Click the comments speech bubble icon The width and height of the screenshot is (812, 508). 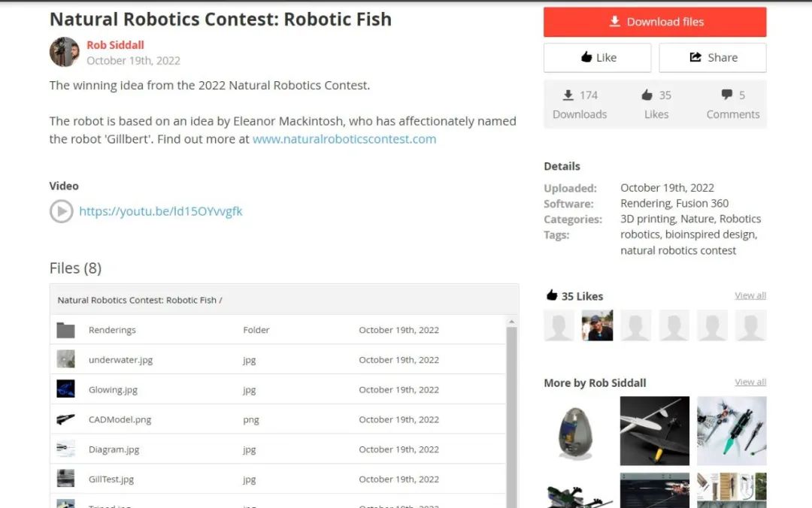coord(726,95)
